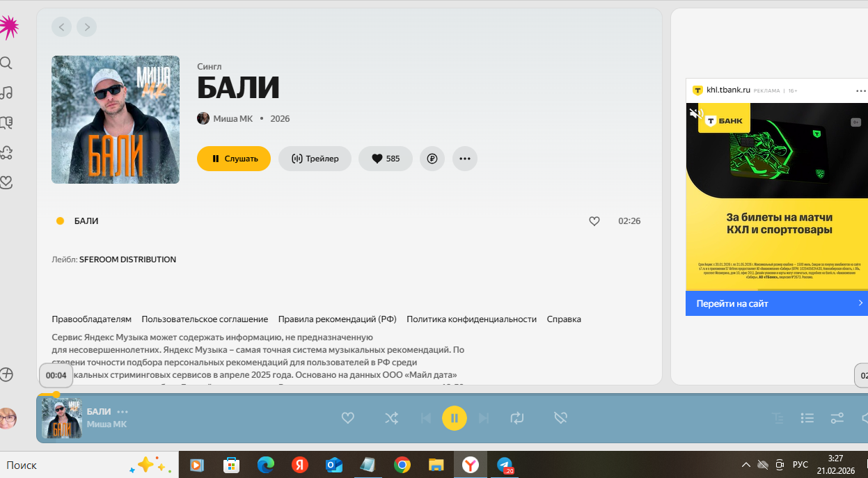Play the Трейлер preview
868x478 pixels.
click(x=315, y=159)
